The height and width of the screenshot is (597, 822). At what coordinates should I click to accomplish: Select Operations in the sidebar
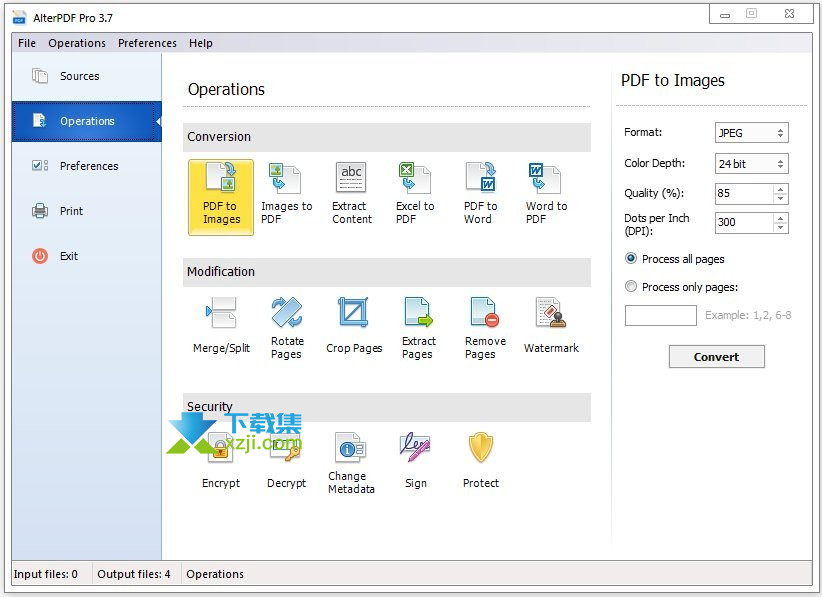click(x=86, y=121)
